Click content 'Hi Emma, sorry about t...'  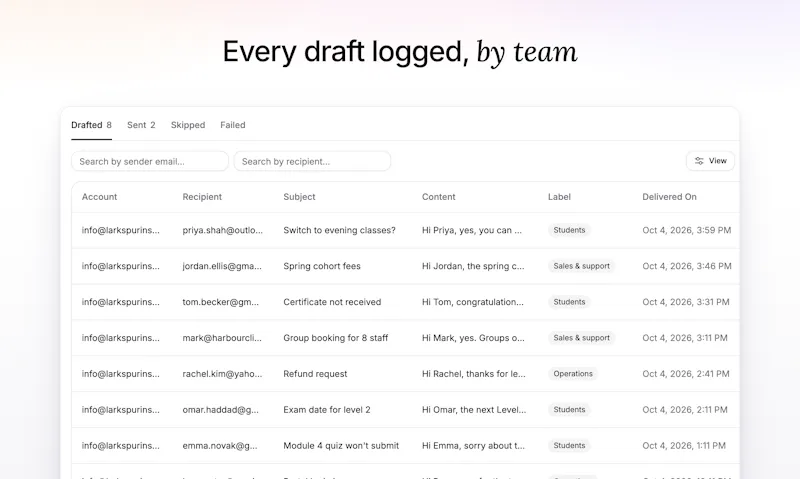tap(473, 446)
